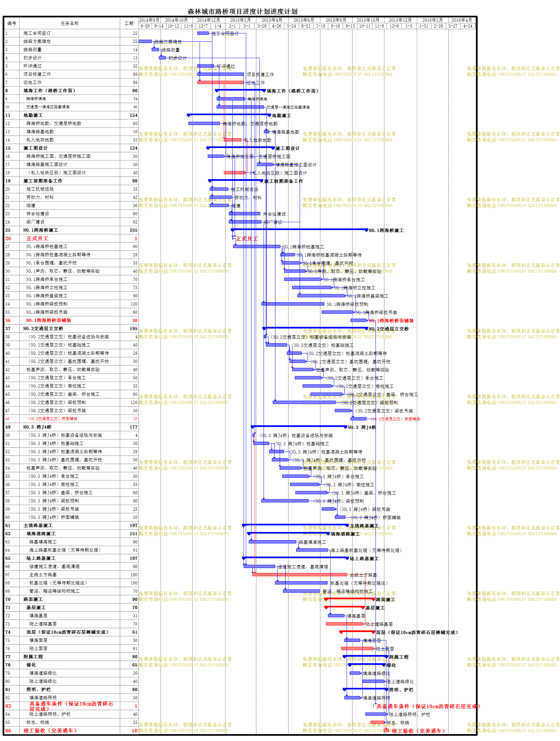Click the NO.3 跨J4桥 summary label in Gantt chart
Image resolution: width=560 pixels, height=741 pixels.
pos(362,428)
